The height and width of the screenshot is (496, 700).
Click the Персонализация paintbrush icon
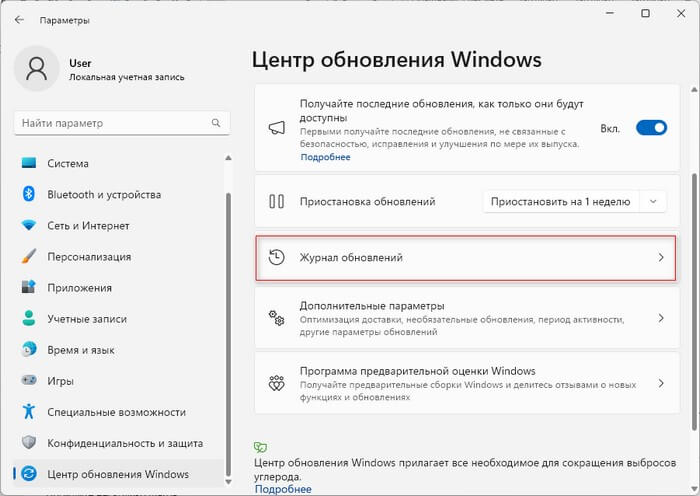pos(29,257)
